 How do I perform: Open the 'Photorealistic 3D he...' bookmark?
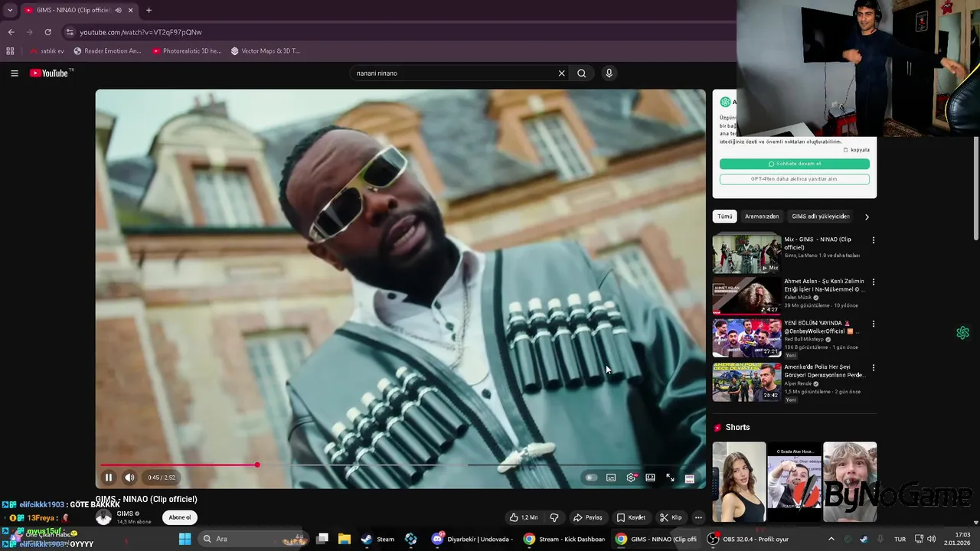[187, 51]
